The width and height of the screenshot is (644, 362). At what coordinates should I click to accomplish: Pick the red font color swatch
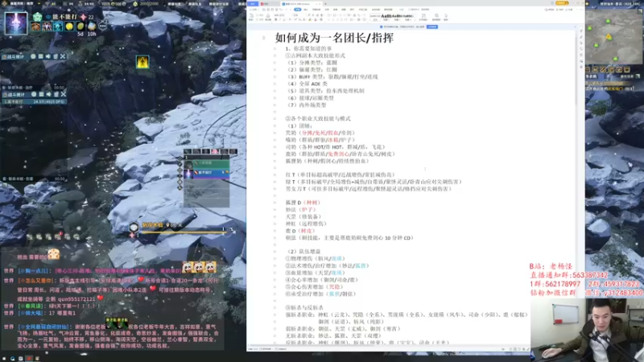[x=316, y=19]
